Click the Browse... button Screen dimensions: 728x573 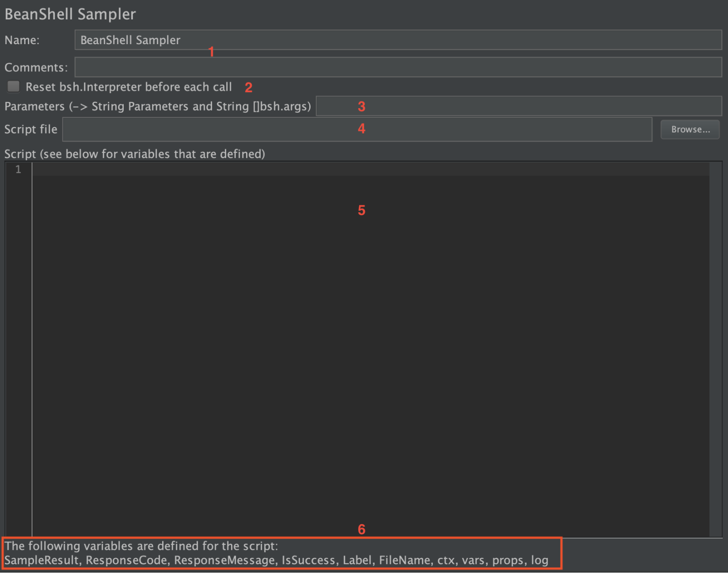(x=690, y=130)
